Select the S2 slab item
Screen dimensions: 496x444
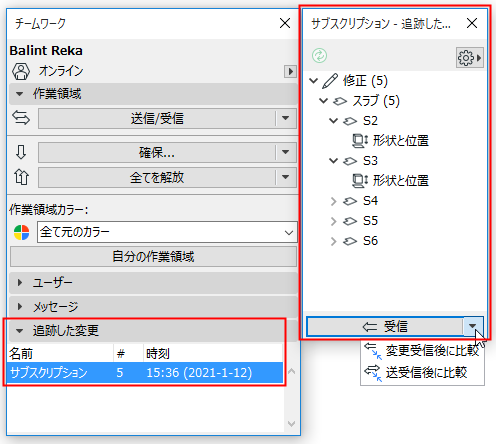(x=370, y=121)
